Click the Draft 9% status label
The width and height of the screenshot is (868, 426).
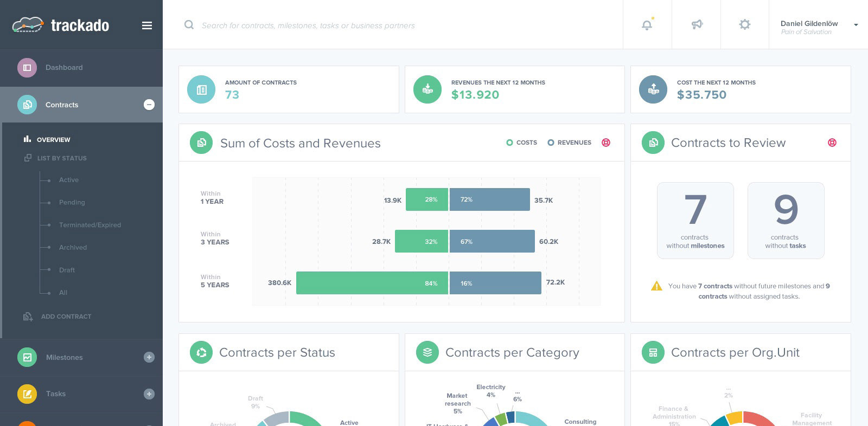(x=256, y=402)
